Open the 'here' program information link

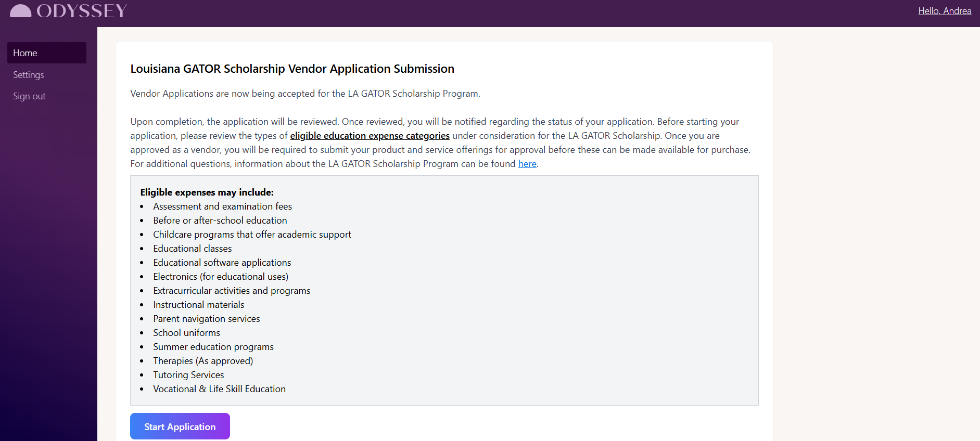(x=527, y=164)
